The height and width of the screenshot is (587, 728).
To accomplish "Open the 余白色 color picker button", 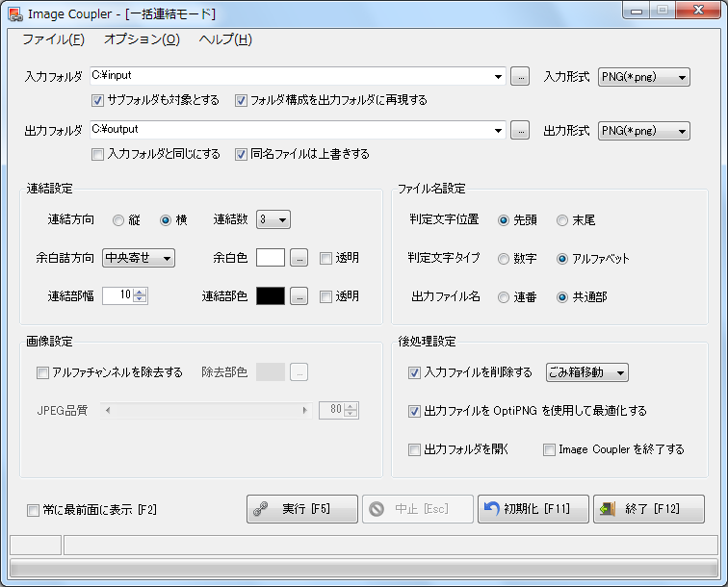I will coord(299,258).
